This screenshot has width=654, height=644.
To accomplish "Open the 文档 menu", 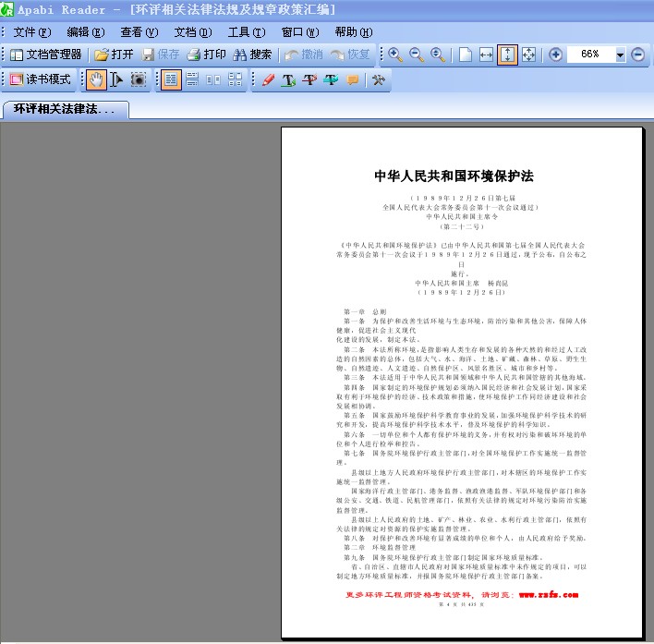I will (193, 32).
